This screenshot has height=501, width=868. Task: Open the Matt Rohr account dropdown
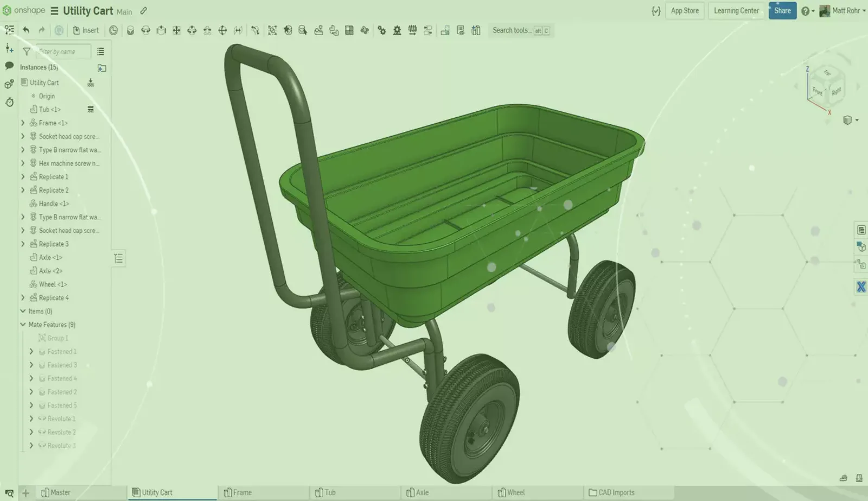(841, 10)
